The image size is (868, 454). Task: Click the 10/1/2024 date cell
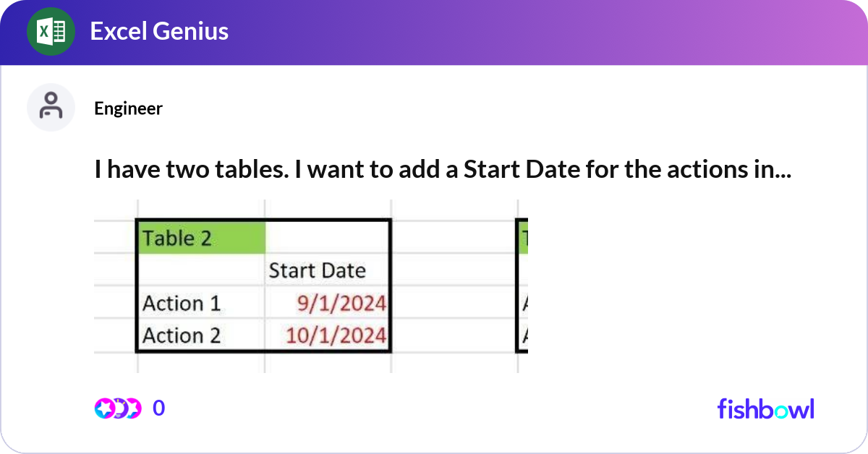[x=338, y=335]
